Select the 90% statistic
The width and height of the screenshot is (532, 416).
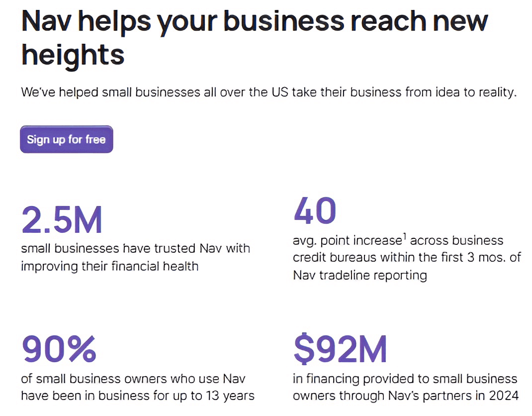(x=59, y=347)
